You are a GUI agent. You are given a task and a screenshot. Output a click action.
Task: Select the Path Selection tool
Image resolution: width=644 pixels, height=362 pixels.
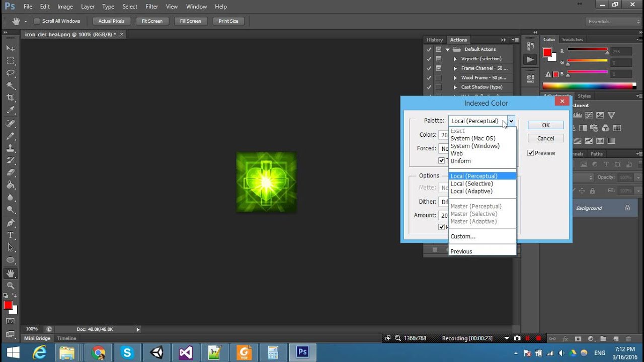tap(10, 247)
